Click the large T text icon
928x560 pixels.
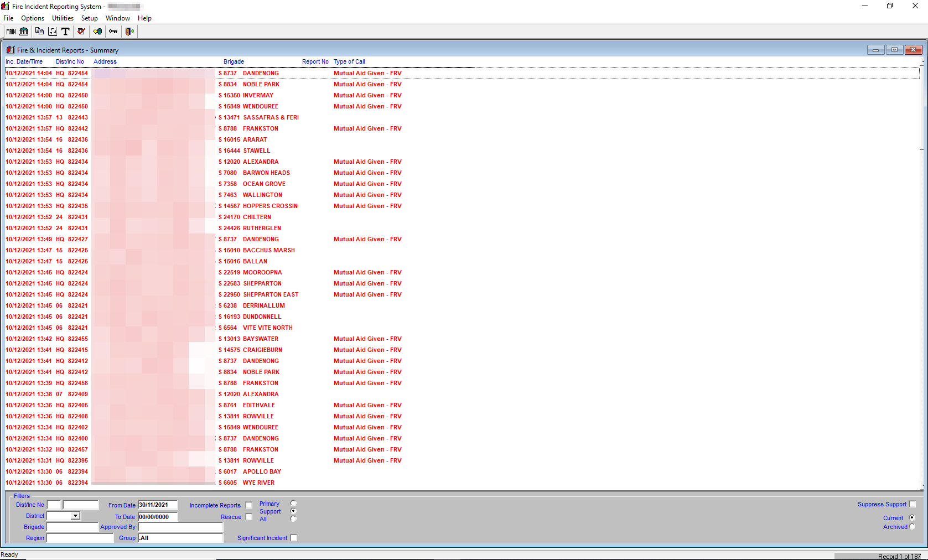(x=65, y=32)
